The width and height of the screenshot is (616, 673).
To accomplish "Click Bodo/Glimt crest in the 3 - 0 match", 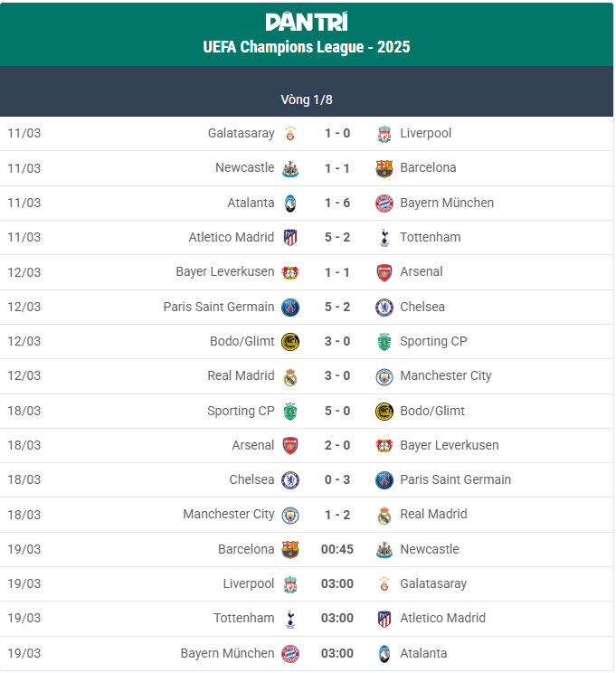I will 290,342.
